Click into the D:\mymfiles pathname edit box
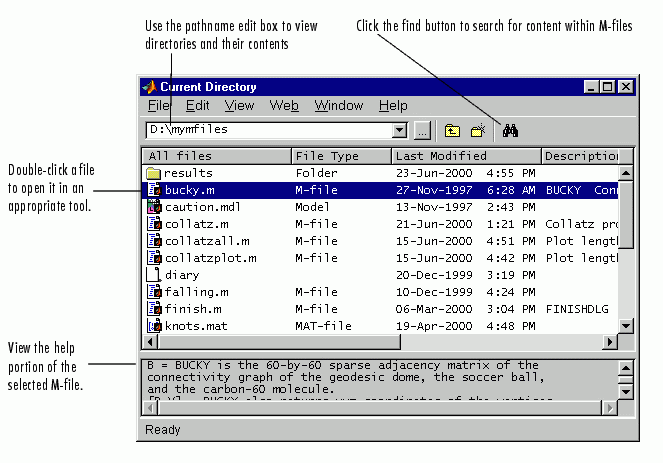Image resolution: width=663 pixels, height=463 pixels. click(x=268, y=130)
